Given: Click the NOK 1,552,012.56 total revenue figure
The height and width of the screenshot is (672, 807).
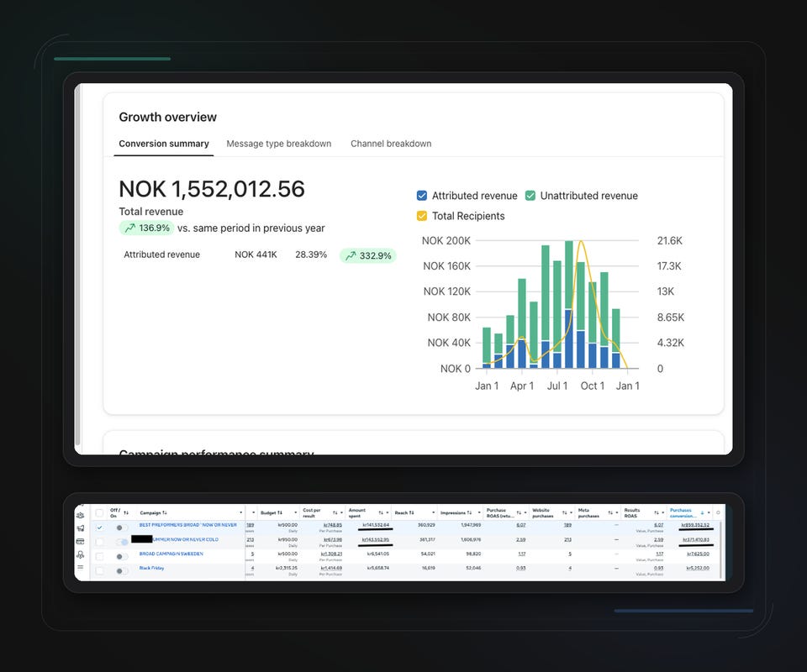Looking at the screenshot, I should pos(212,189).
